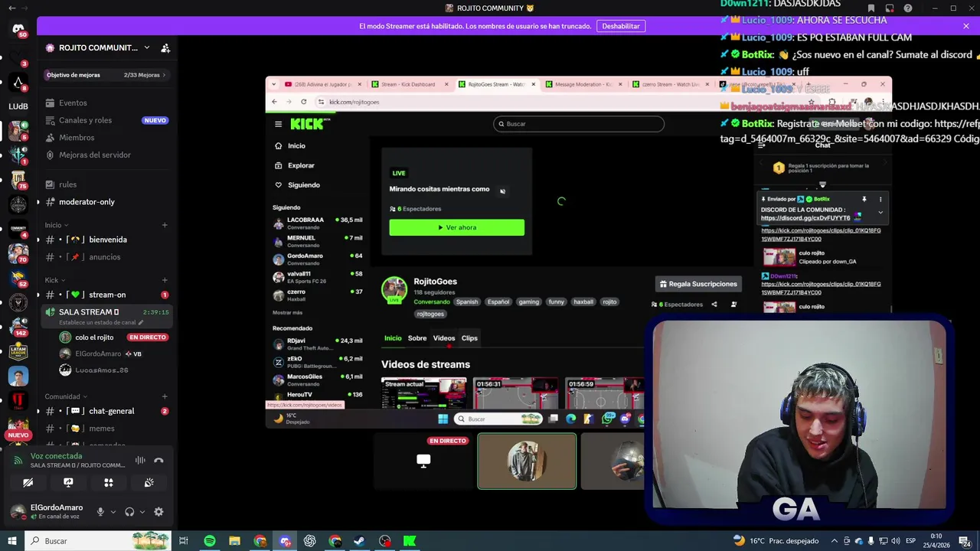
Task: Open File Explorer from taskbar
Action: 234,541
